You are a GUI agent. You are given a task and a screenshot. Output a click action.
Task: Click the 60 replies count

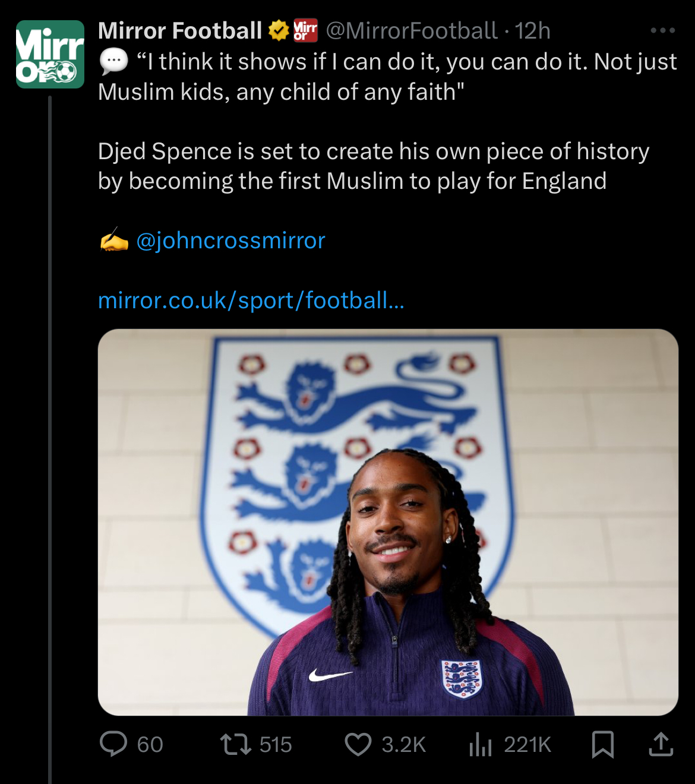point(150,745)
